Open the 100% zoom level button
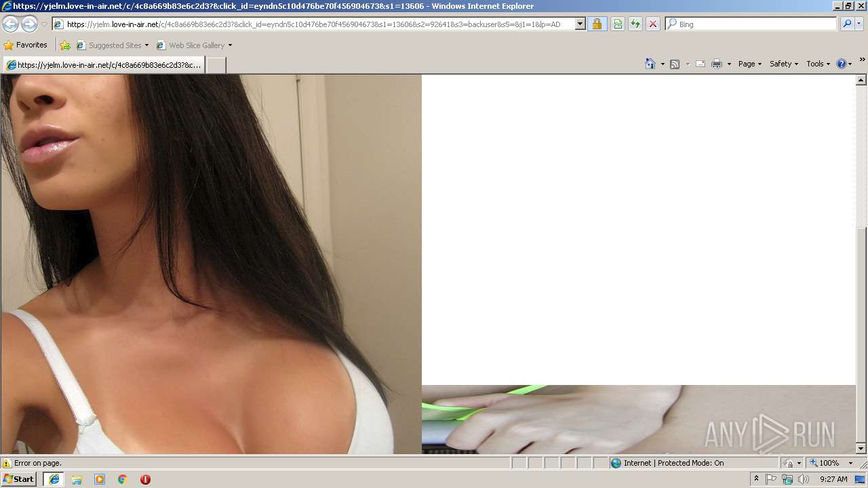 click(825, 463)
